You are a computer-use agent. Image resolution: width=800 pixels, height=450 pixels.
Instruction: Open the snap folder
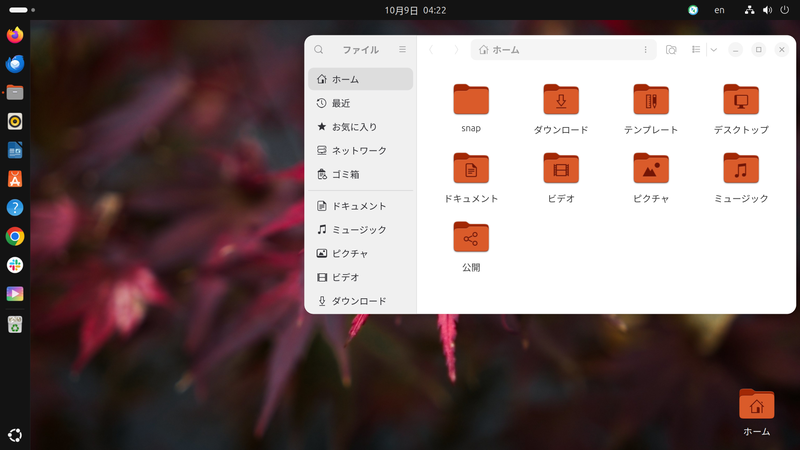coord(471,100)
